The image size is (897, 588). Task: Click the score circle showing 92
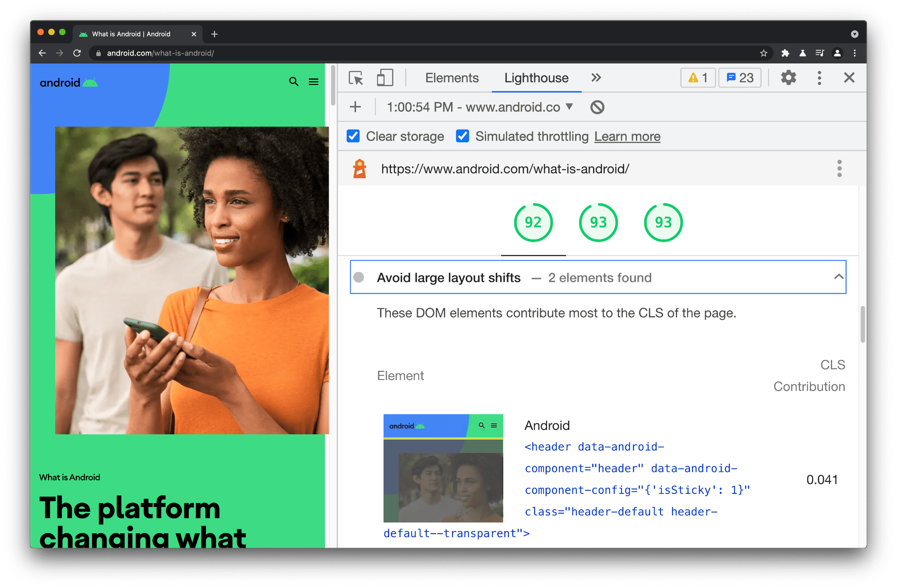pyautogui.click(x=533, y=222)
